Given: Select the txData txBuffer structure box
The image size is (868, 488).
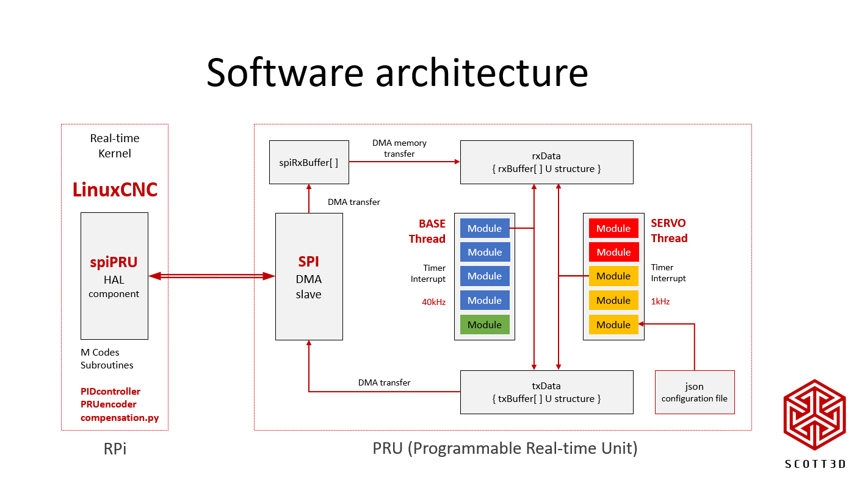Looking at the screenshot, I should tap(546, 392).
